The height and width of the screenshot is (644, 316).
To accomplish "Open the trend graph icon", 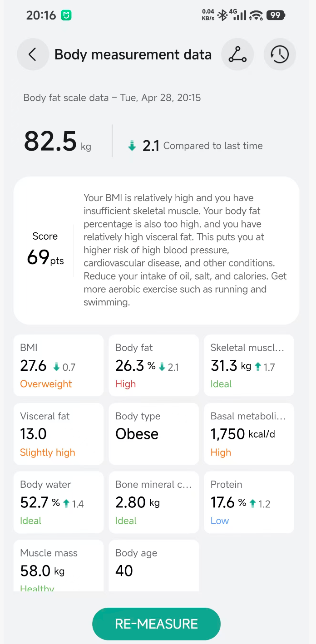I will (237, 54).
